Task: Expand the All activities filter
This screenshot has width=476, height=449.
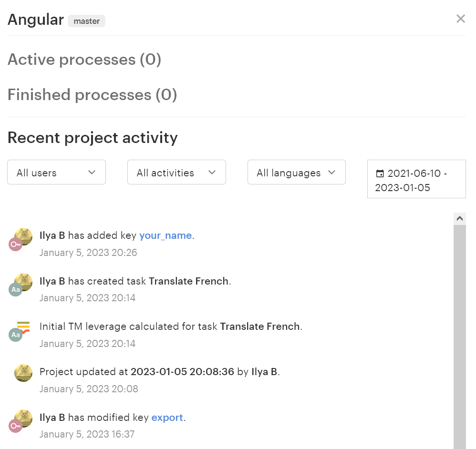Action: coord(176,173)
